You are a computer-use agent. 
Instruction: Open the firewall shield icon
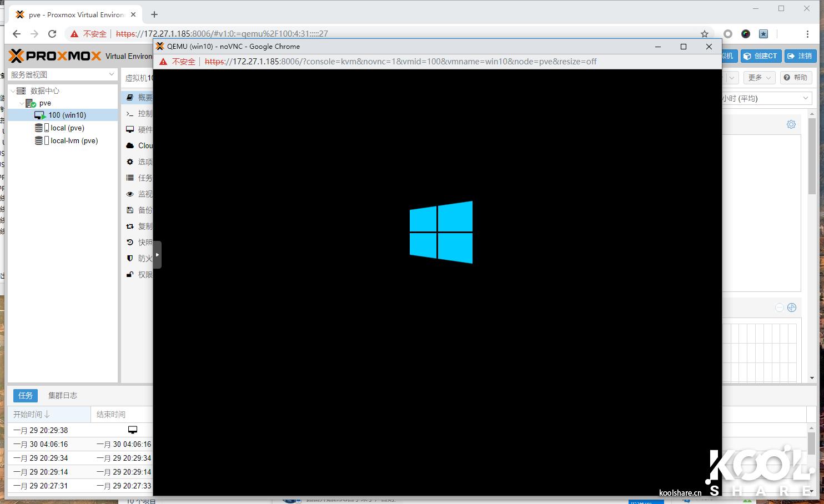130,258
